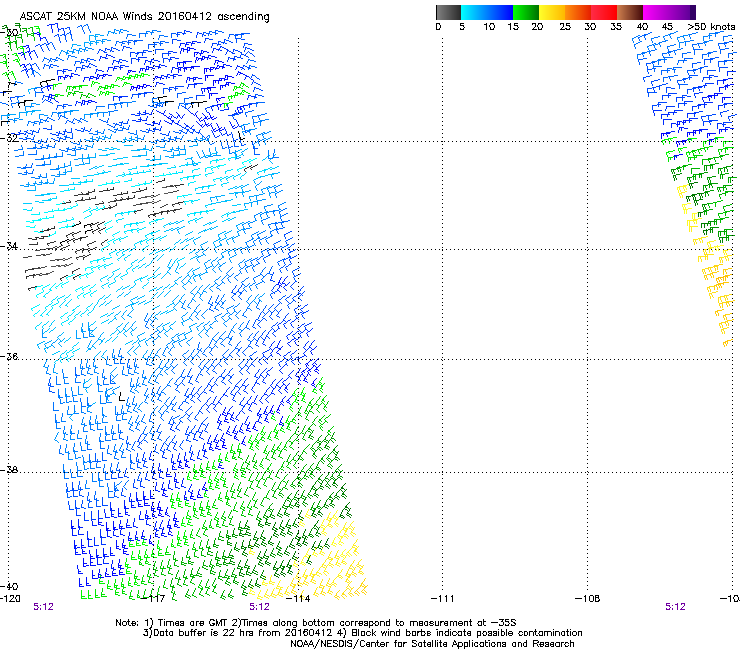Select the '-36' latitude axis label
This screenshot has height=650, width=740.
click(x=10, y=356)
